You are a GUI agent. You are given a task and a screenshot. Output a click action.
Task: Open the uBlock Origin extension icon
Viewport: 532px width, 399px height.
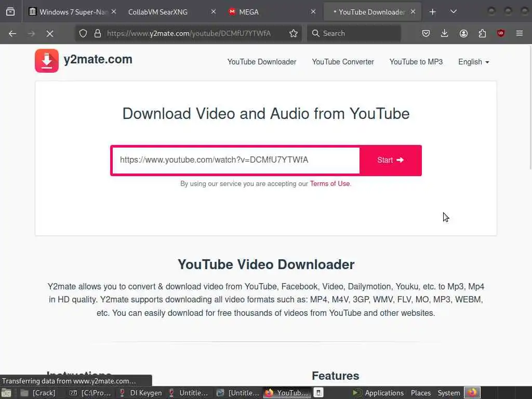click(501, 33)
